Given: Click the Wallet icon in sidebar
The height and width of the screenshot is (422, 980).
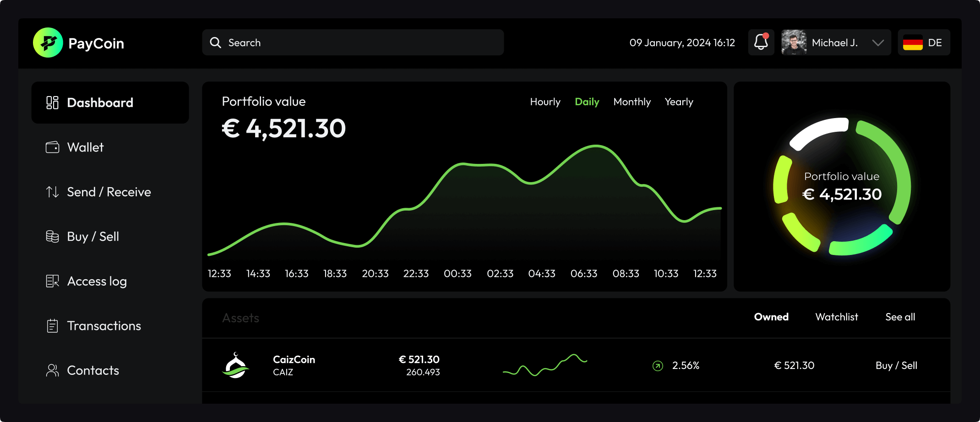Looking at the screenshot, I should pyautogui.click(x=52, y=147).
